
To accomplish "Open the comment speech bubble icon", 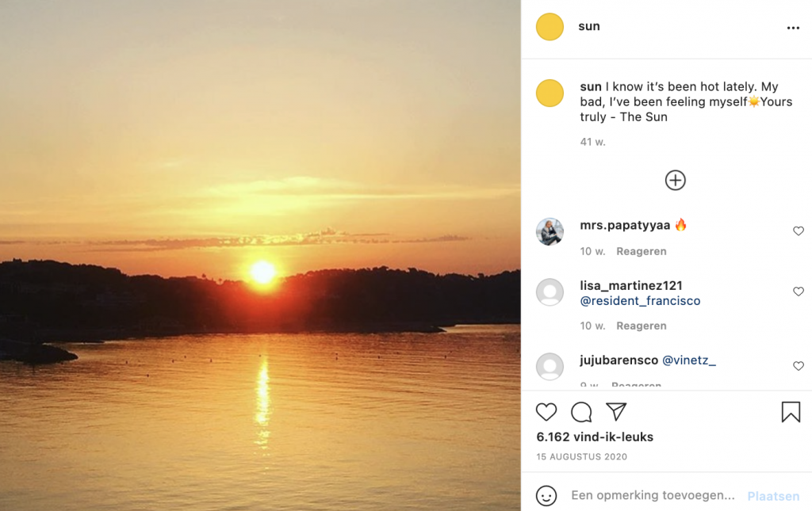I will (581, 412).
